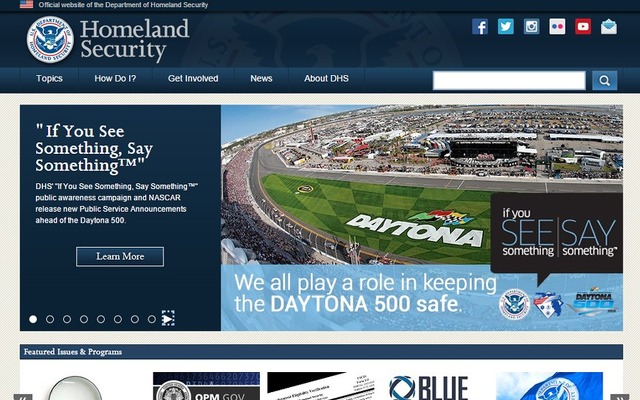This screenshot has height=400, width=640.
Task: Select the second carousel slide dot
Action: click(x=50, y=319)
